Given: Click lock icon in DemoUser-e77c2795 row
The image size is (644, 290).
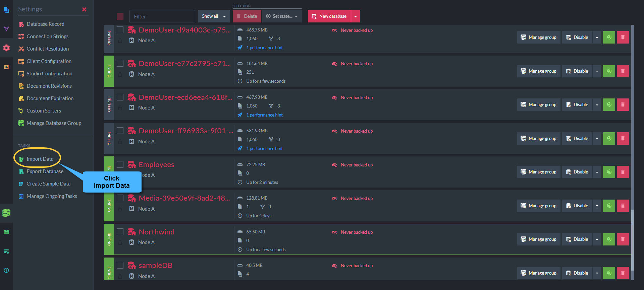Looking at the screenshot, I should [120, 74].
